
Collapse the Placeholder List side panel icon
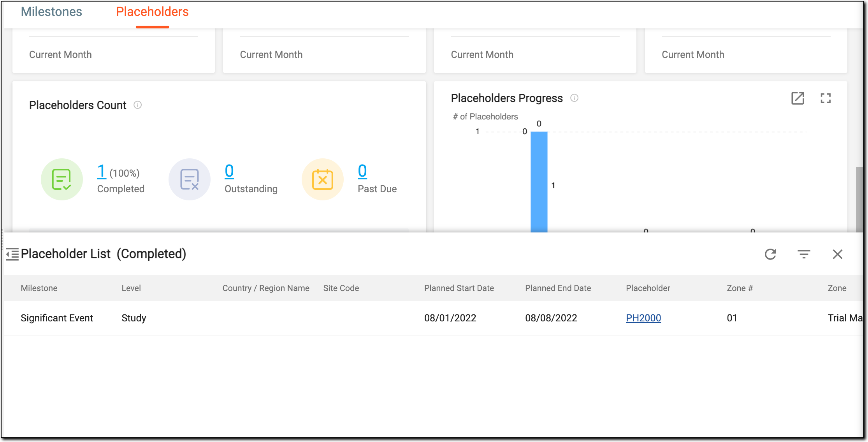pos(12,254)
